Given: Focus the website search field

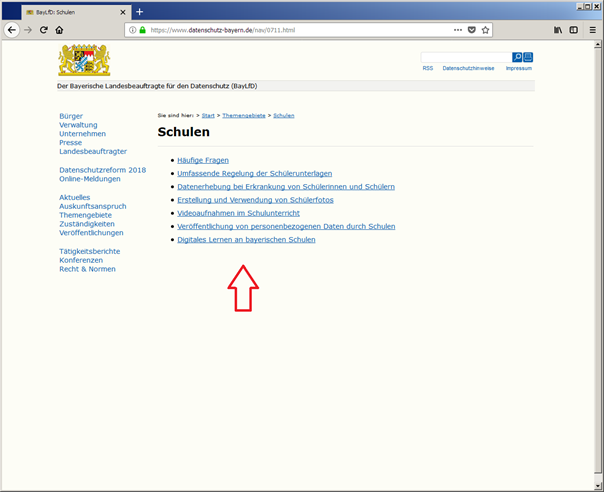Looking at the screenshot, I should 466,57.
